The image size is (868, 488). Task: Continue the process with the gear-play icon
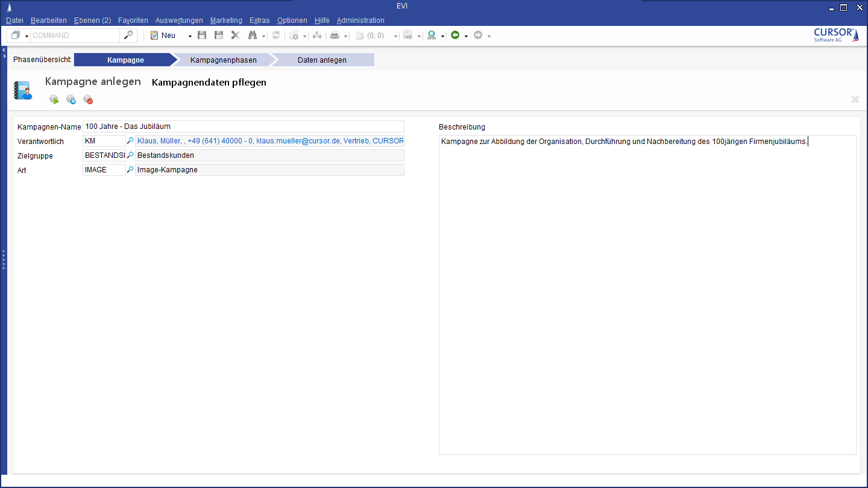click(x=54, y=99)
